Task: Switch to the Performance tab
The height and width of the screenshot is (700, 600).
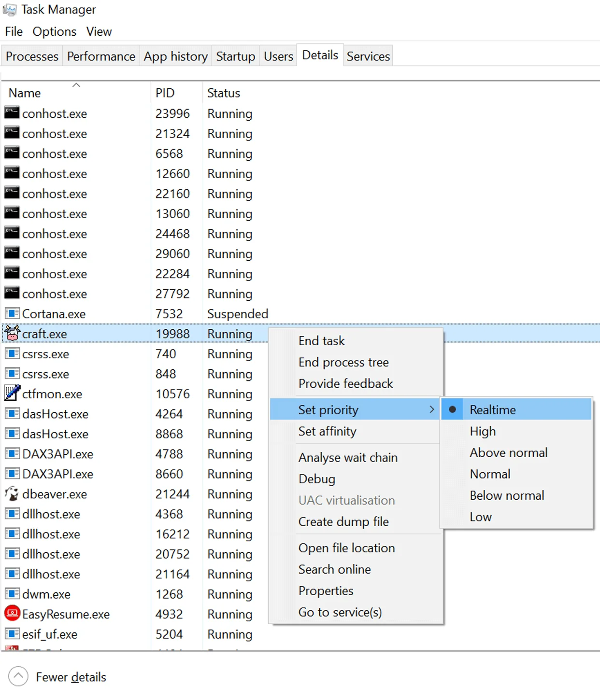Action: (x=101, y=56)
